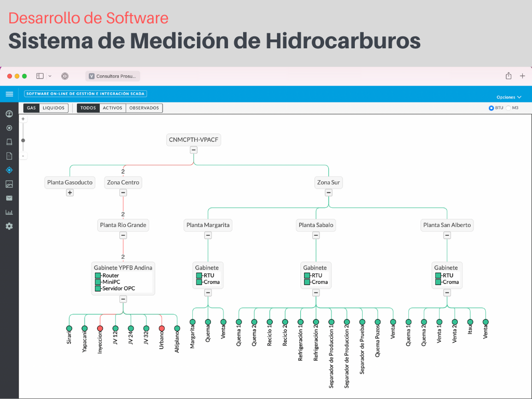Click the Planta San Alberto node label
The width and height of the screenshot is (532, 399).
click(x=447, y=225)
